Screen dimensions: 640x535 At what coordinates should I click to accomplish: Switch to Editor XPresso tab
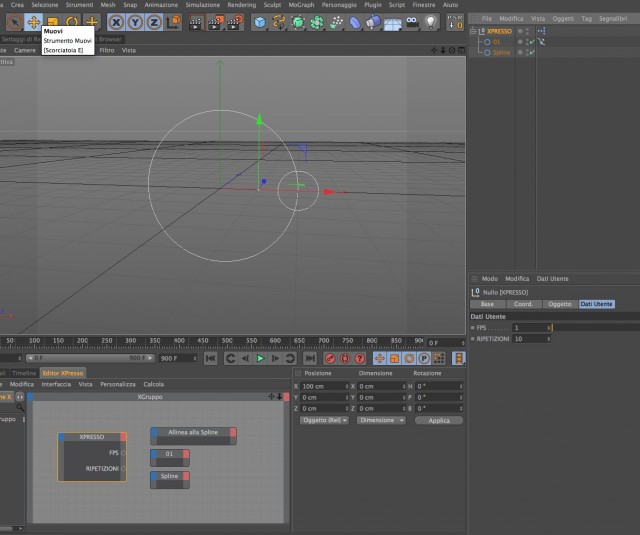coord(63,373)
